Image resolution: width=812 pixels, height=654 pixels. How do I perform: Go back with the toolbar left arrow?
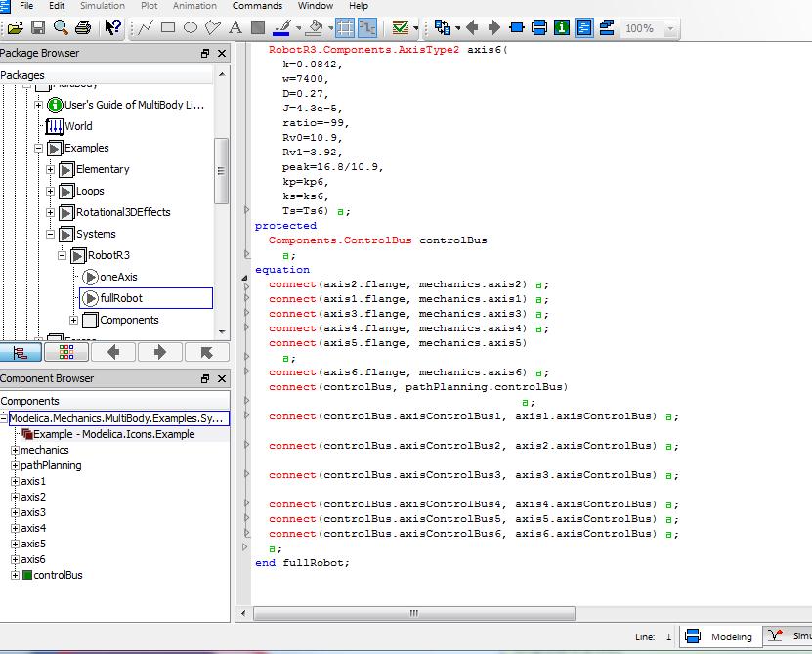pyautogui.click(x=472, y=27)
